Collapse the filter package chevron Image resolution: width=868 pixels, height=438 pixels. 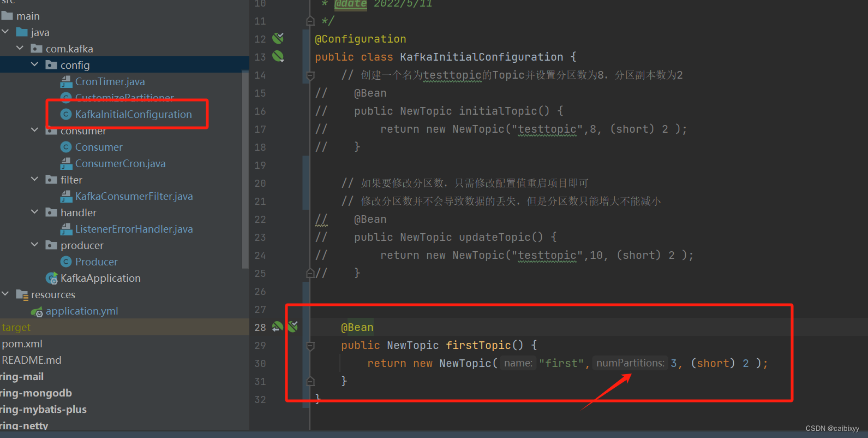[x=34, y=180]
